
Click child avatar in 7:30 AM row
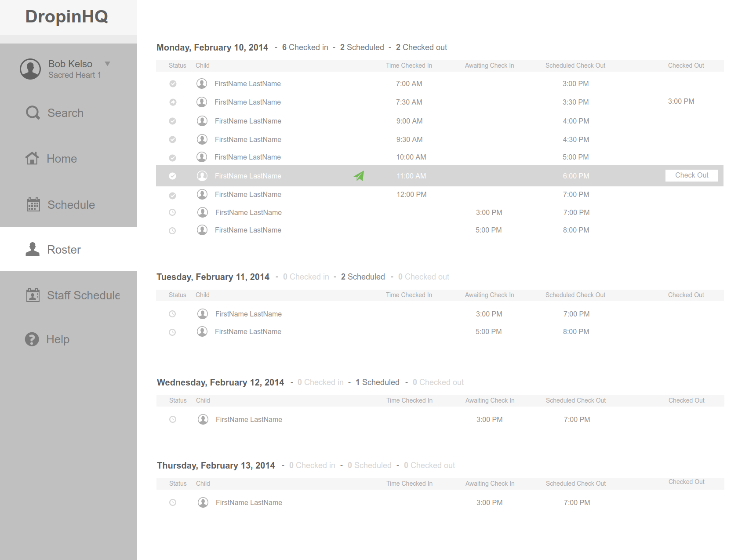pyautogui.click(x=202, y=102)
